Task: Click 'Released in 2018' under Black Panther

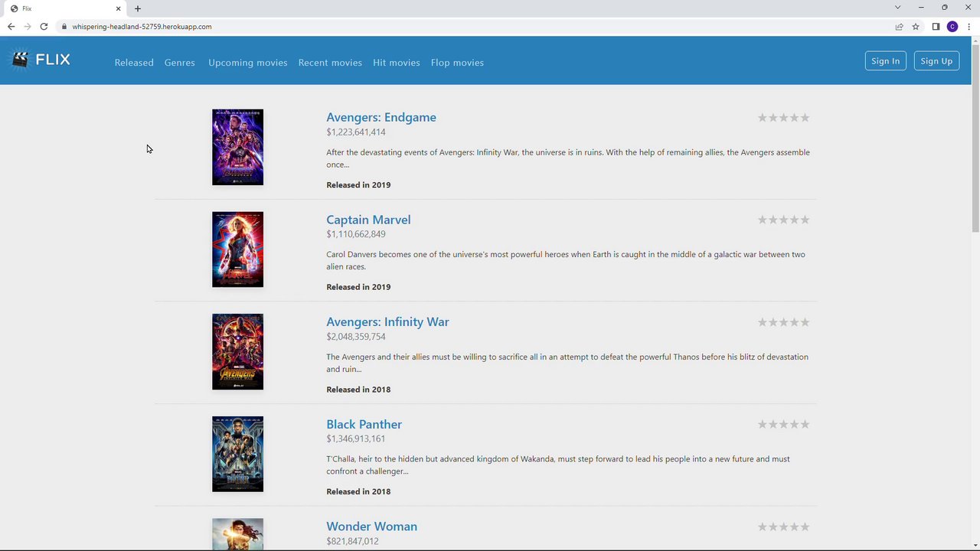Action: pos(358,491)
